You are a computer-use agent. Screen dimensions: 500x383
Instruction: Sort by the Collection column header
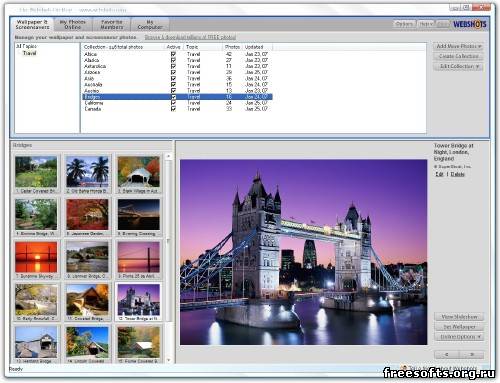123,47
